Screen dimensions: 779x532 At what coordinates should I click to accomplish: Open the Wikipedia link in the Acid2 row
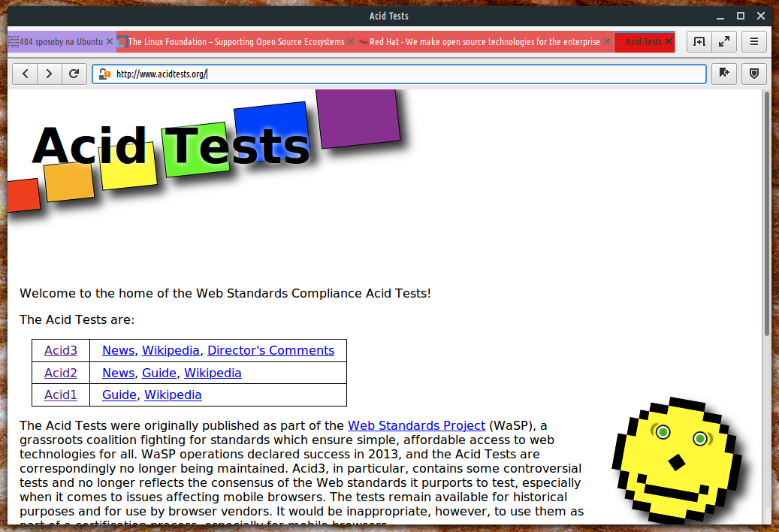click(x=213, y=373)
